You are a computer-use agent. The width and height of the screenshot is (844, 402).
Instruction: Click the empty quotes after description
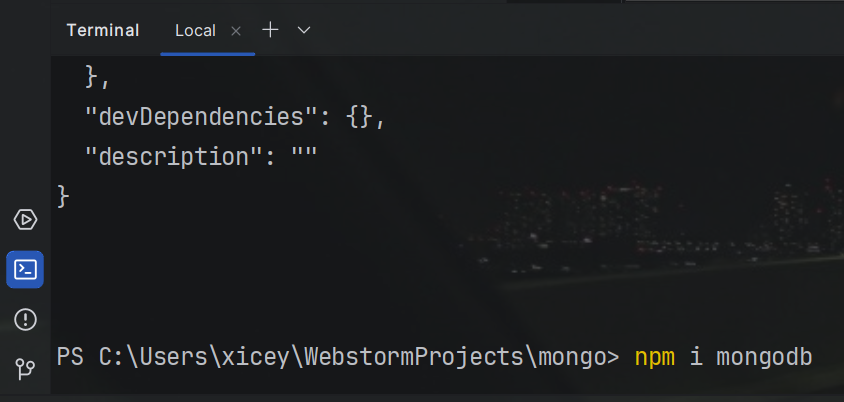[x=303, y=157]
